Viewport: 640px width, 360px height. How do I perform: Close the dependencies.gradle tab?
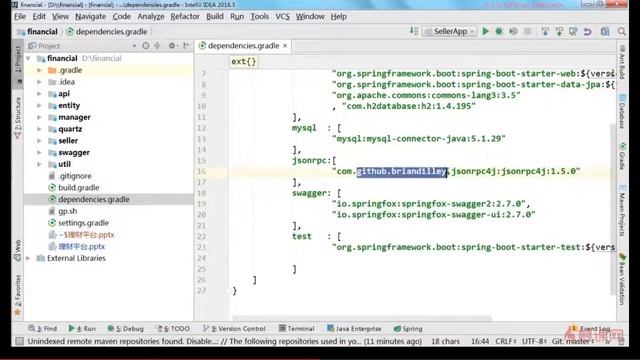point(285,46)
